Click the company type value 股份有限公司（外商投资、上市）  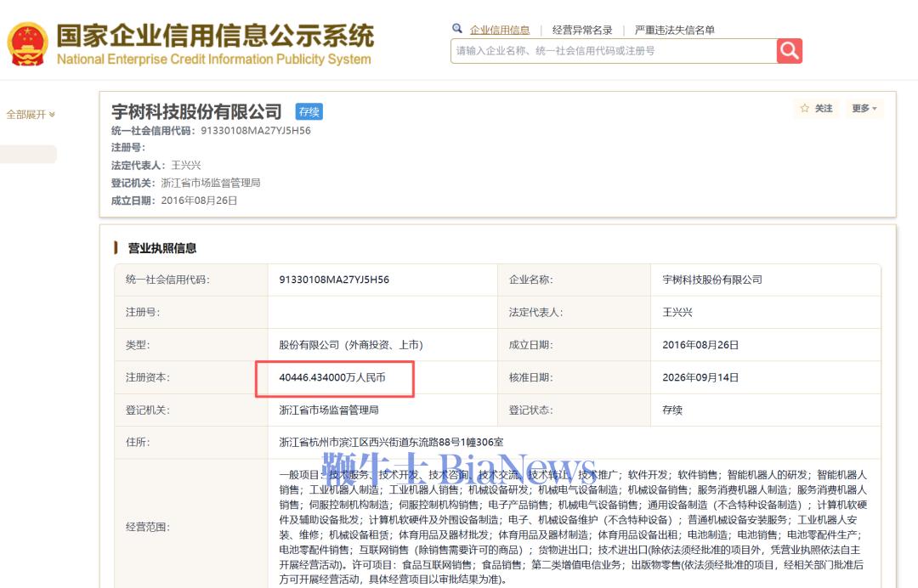pos(351,345)
